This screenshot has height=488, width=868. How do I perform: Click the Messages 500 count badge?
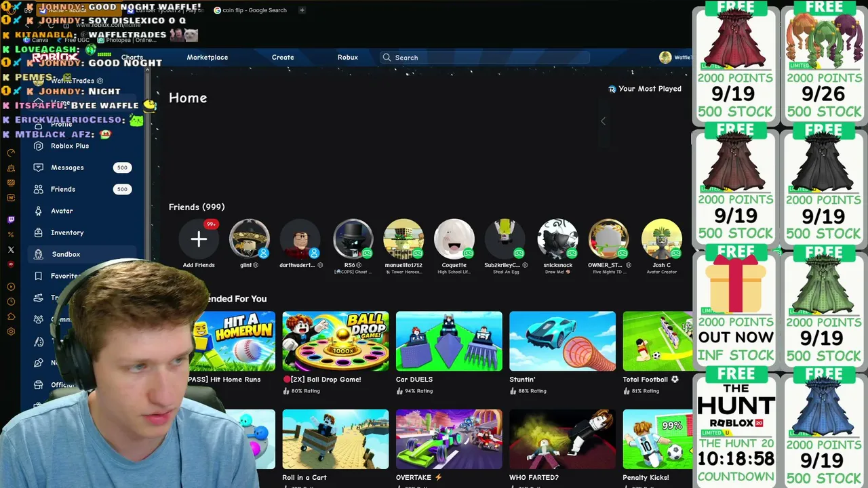[122, 167]
